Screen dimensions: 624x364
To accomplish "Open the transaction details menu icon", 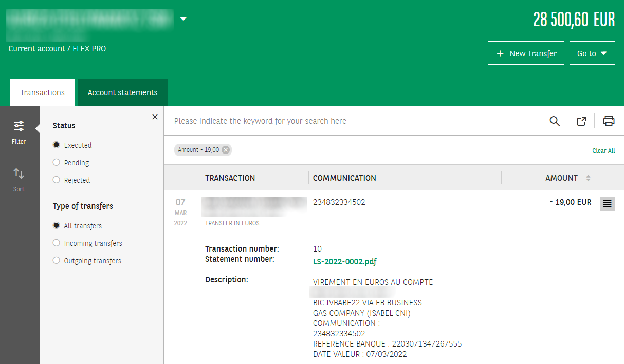I will (x=607, y=204).
